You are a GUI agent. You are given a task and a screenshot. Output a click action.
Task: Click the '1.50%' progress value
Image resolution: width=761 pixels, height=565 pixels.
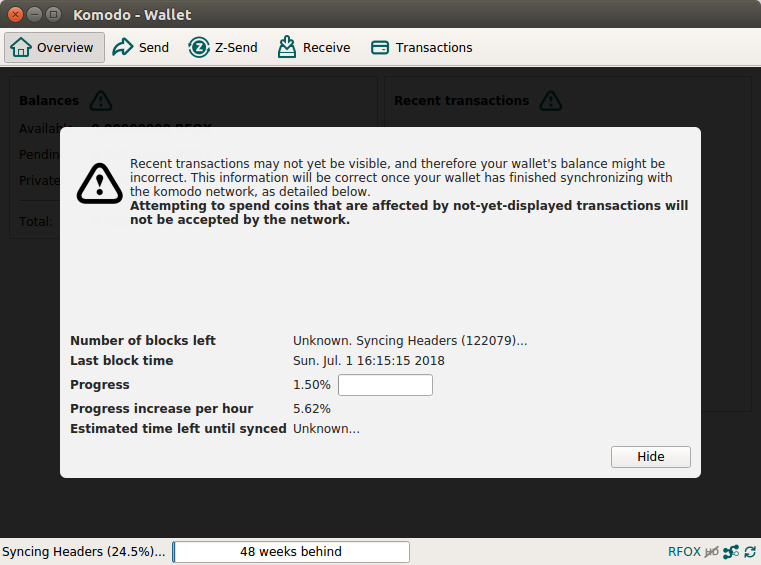312,385
